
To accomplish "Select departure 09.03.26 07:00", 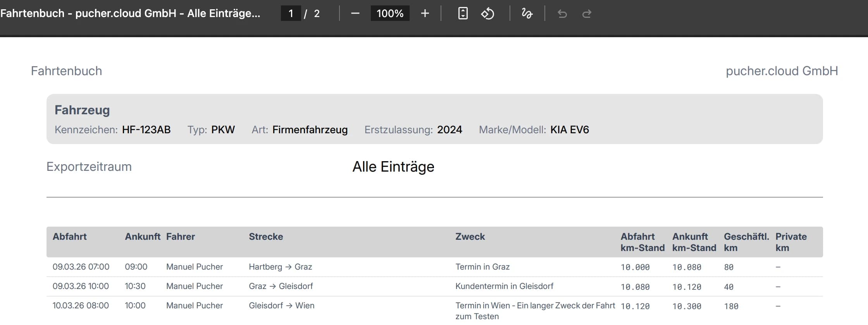I will (81, 267).
